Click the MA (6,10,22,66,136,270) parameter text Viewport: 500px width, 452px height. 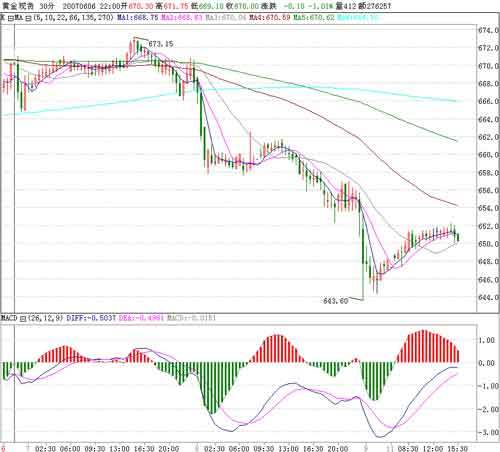[73, 17]
